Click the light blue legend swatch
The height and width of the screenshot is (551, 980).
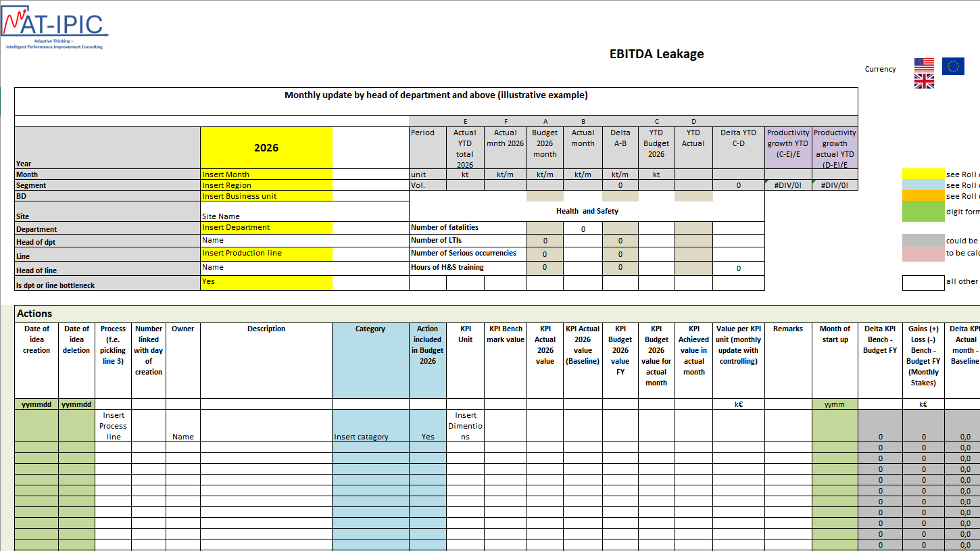point(923,185)
